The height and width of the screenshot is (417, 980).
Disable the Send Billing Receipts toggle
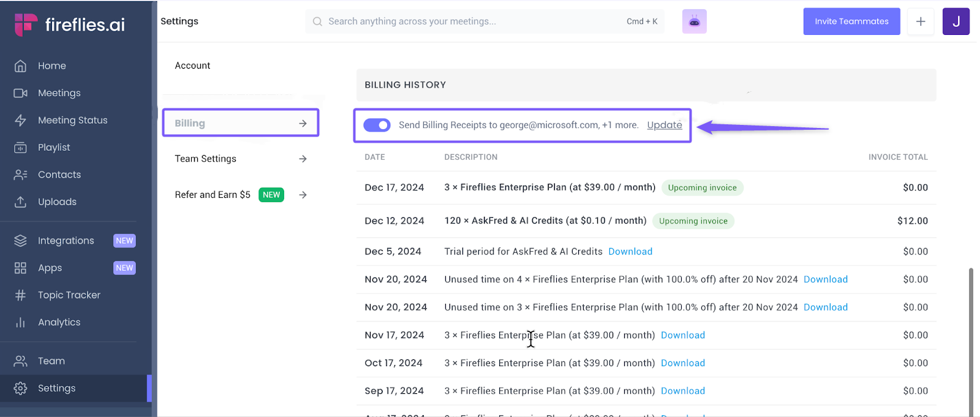pyautogui.click(x=377, y=125)
